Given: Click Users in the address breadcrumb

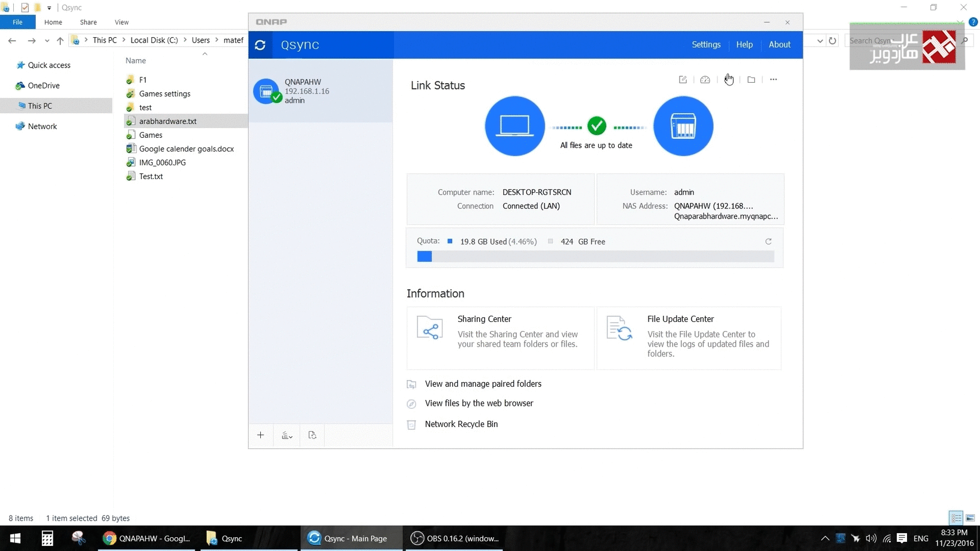Looking at the screenshot, I should tap(200, 40).
